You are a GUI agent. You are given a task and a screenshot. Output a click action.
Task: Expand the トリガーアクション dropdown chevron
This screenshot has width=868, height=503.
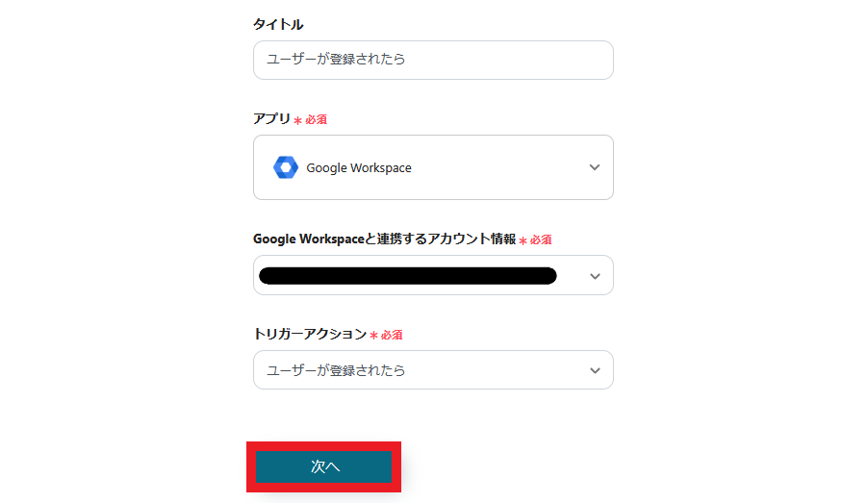pos(595,370)
